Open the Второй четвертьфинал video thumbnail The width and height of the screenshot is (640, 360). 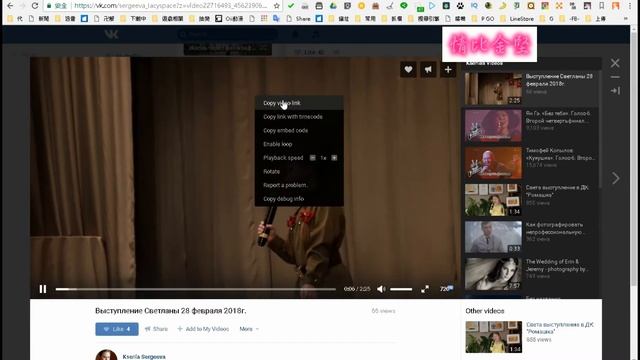point(493,125)
